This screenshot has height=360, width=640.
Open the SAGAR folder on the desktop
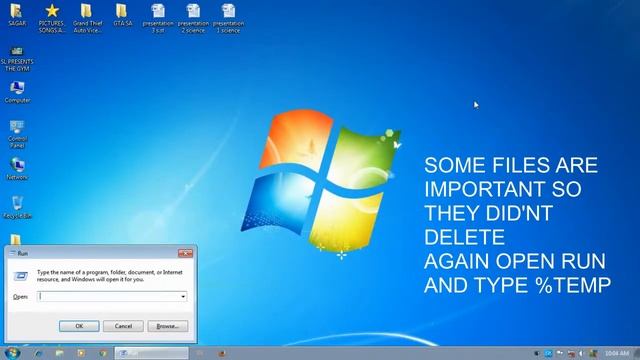[x=17, y=15]
